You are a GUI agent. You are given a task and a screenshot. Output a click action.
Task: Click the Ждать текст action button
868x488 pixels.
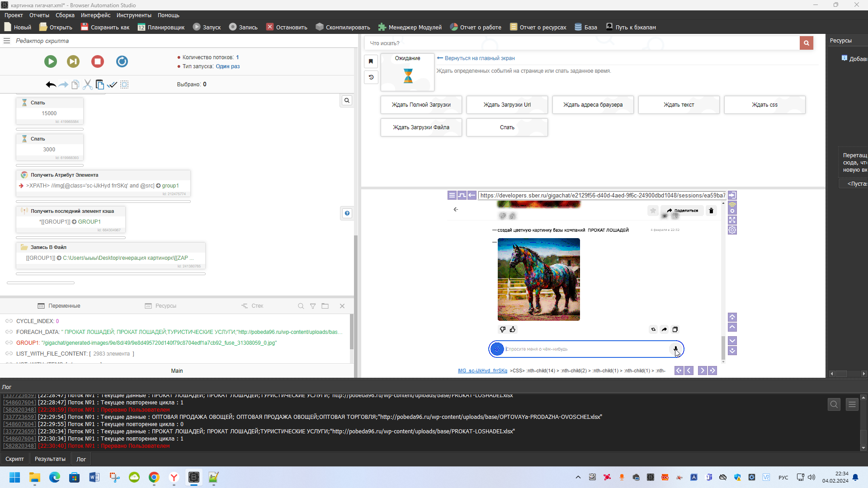pos(679,105)
